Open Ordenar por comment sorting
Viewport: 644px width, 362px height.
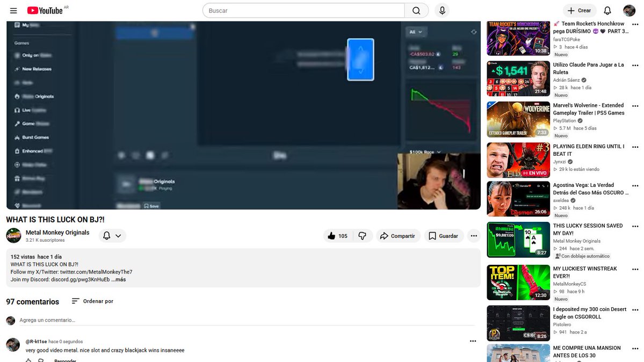[x=92, y=301]
